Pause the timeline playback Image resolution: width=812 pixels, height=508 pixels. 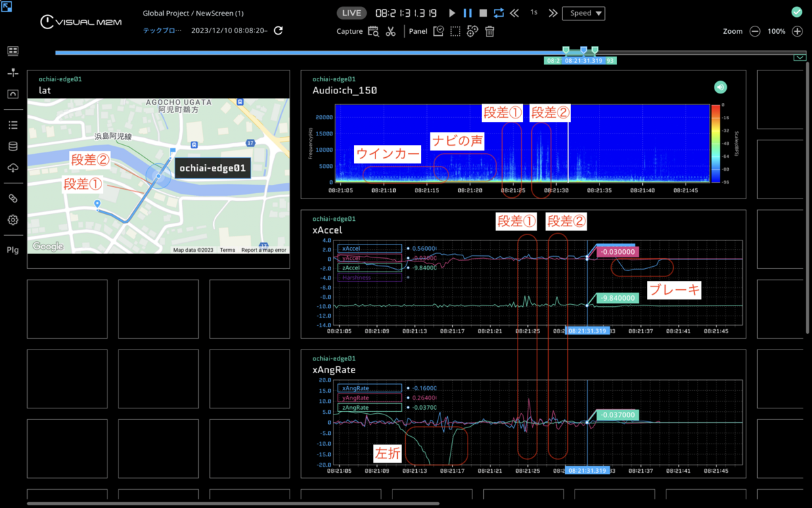(x=468, y=13)
